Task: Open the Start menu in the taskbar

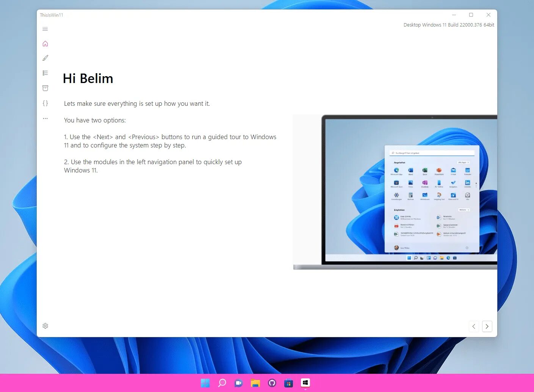Action: [205, 383]
